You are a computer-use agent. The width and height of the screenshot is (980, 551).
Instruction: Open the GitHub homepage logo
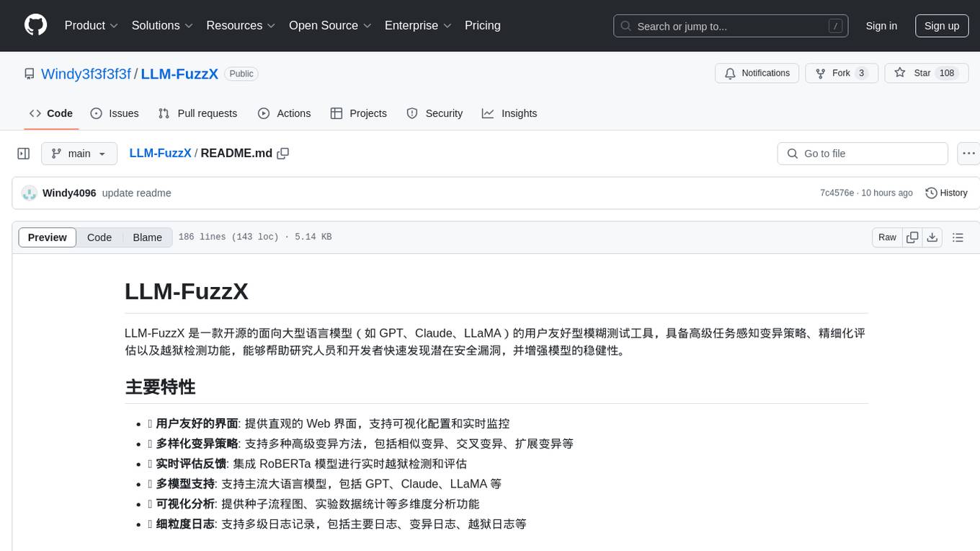(35, 25)
